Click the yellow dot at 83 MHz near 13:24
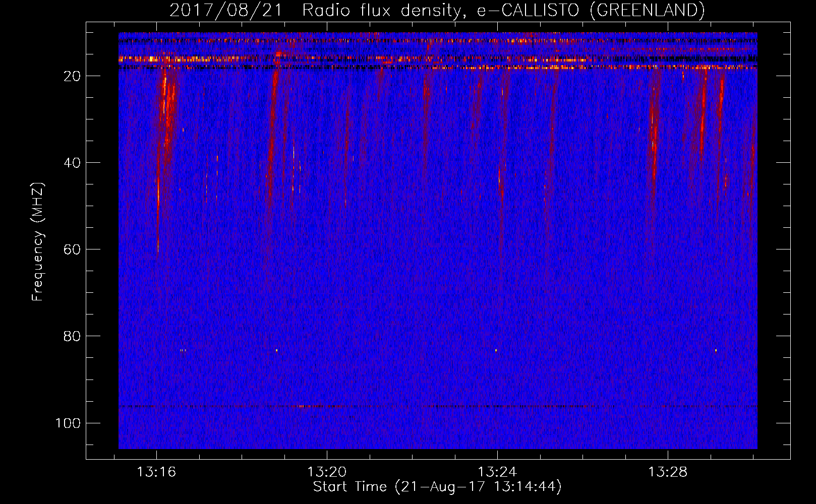The height and width of the screenshot is (504, 816). [496, 350]
